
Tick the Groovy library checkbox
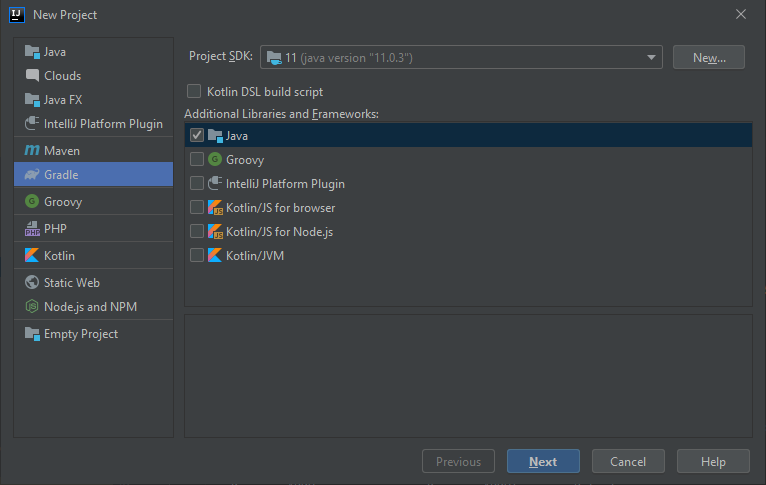(x=197, y=159)
